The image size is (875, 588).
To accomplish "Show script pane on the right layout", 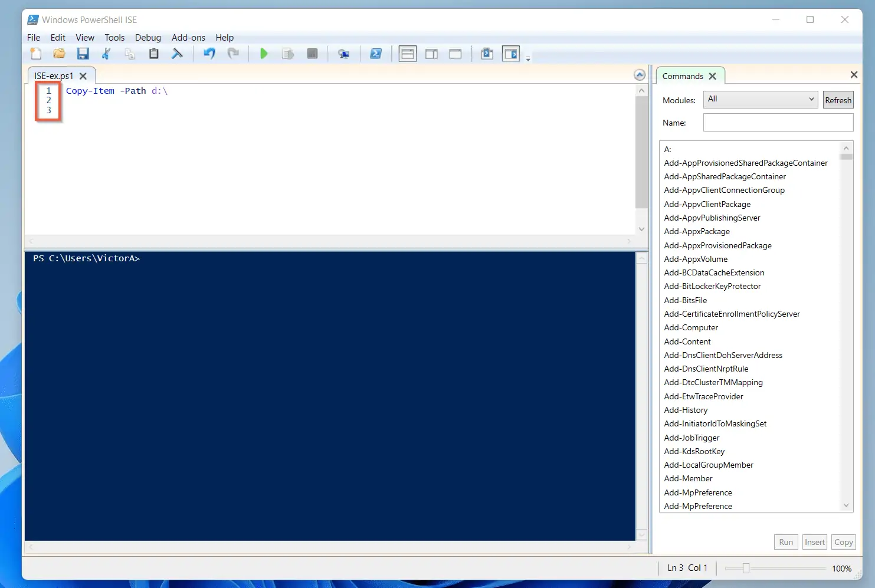I will click(431, 54).
